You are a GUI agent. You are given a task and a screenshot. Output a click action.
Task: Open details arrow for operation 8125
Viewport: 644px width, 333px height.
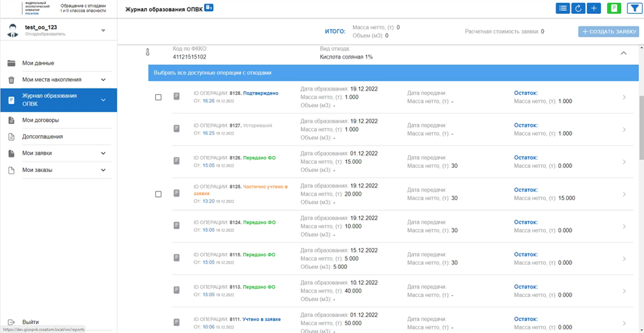625,194
